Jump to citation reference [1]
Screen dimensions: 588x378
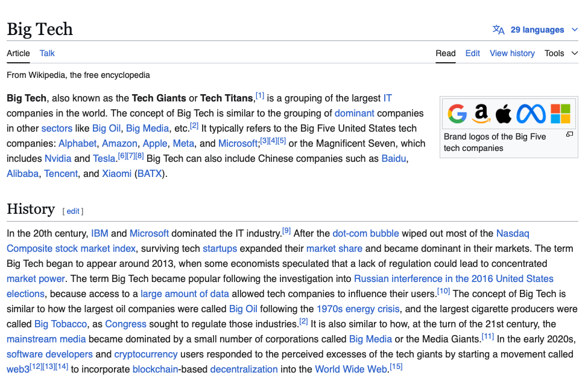[x=260, y=95]
